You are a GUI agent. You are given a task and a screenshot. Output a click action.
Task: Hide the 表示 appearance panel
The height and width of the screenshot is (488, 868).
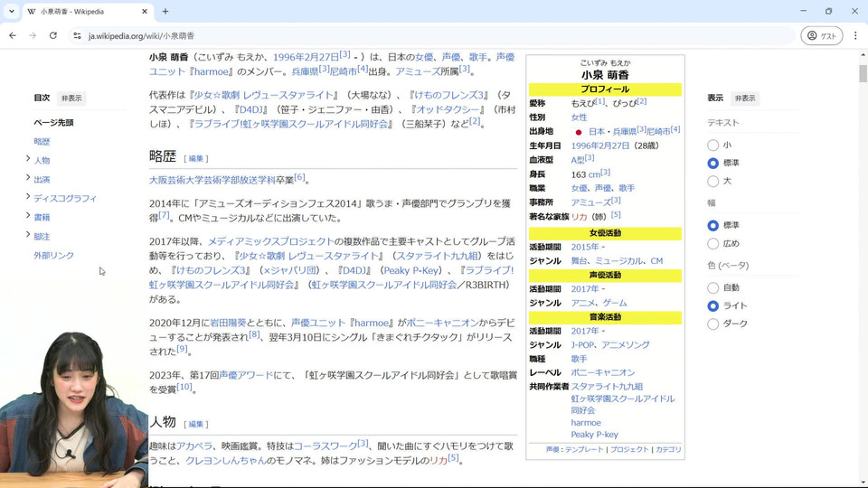click(744, 98)
